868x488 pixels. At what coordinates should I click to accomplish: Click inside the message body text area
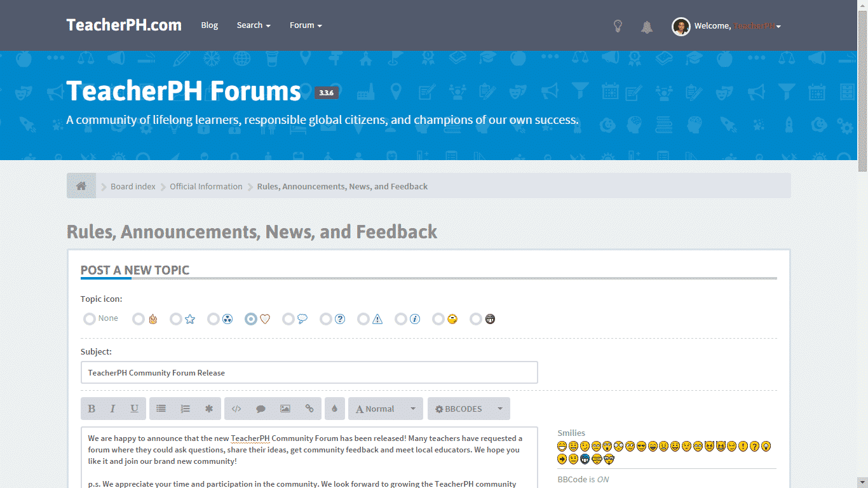click(309, 457)
